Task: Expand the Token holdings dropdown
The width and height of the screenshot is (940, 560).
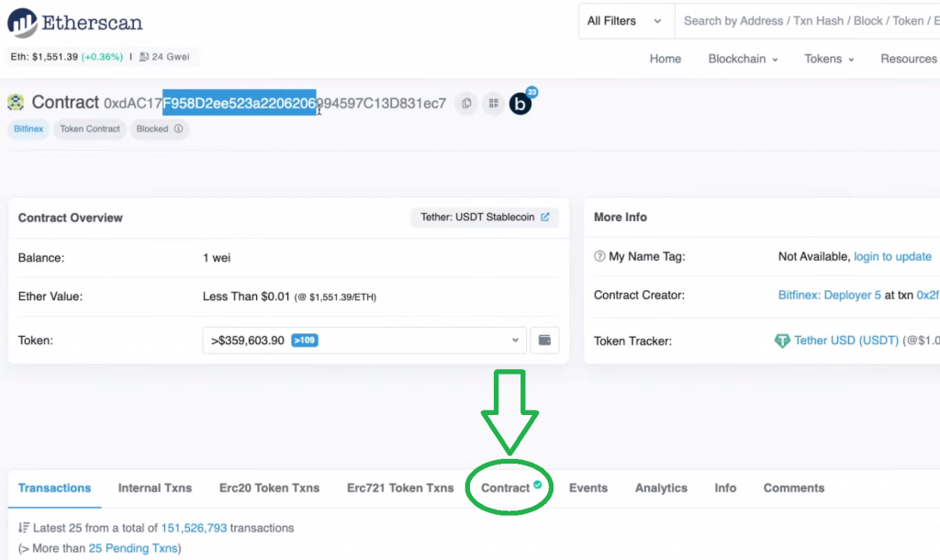Action: click(x=364, y=340)
